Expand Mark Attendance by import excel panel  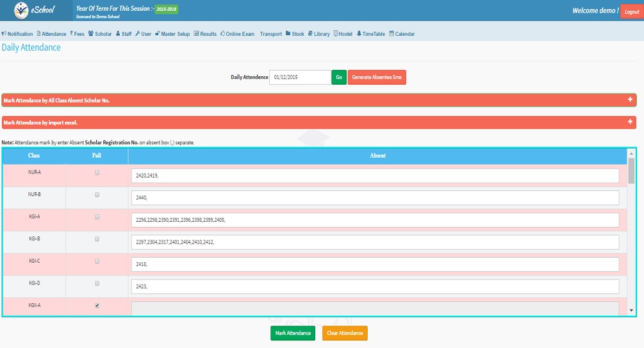pos(630,122)
